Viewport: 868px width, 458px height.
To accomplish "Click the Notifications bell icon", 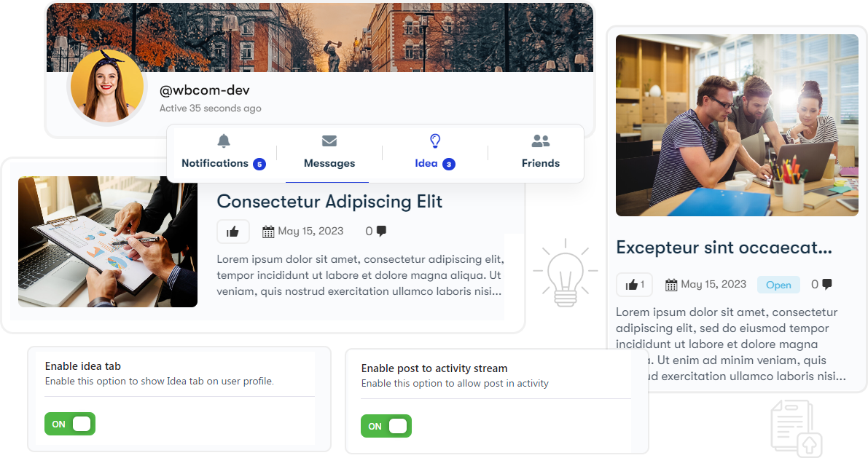I will [x=224, y=141].
